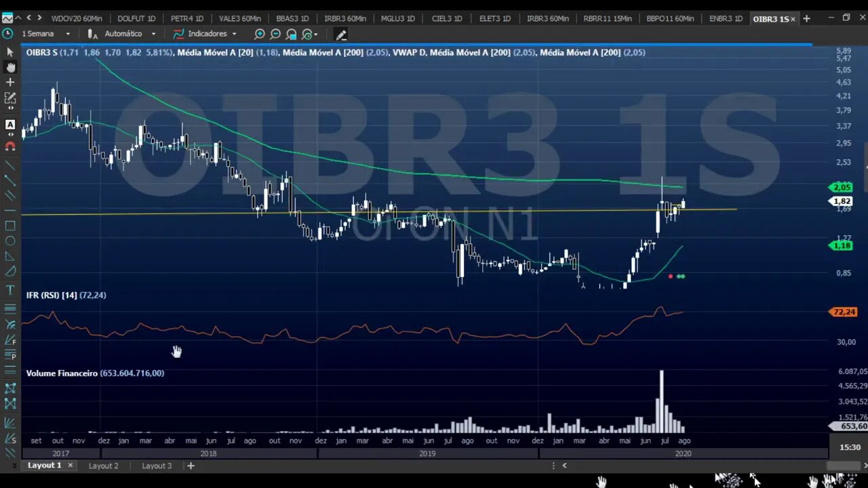The height and width of the screenshot is (488, 868).
Task: Close the OIBR3 1S tab
Action: 793,19
